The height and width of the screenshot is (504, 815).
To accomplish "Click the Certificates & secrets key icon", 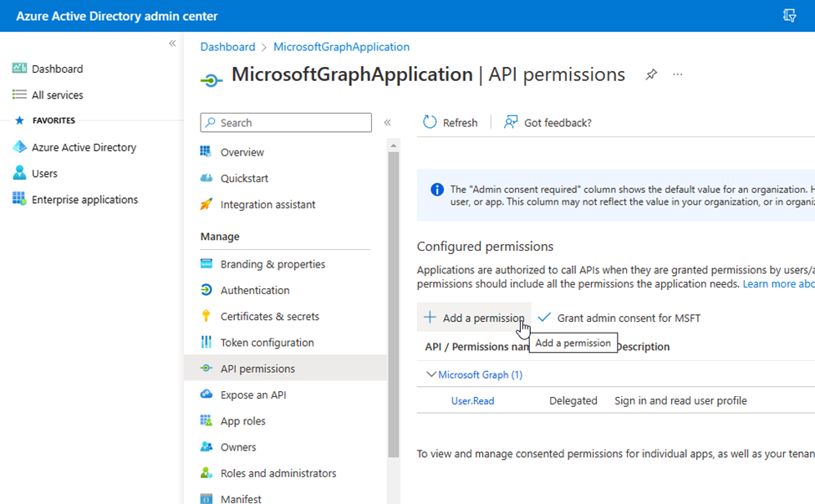I will [206, 315].
